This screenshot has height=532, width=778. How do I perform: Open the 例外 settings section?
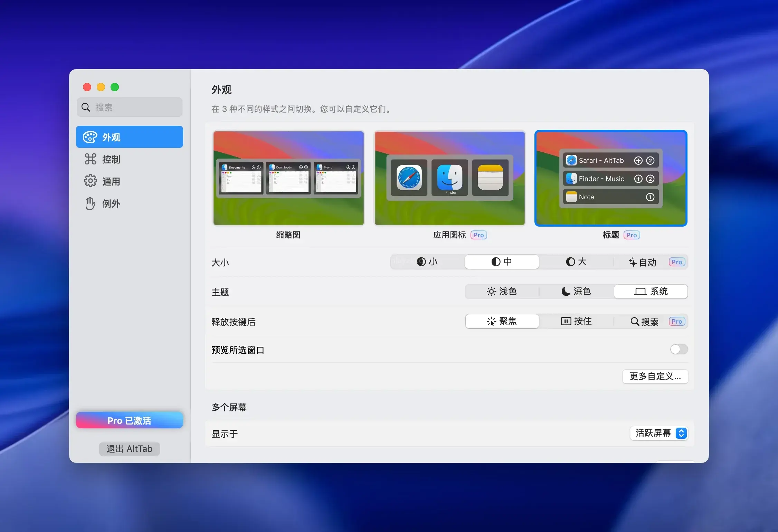tap(130, 203)
